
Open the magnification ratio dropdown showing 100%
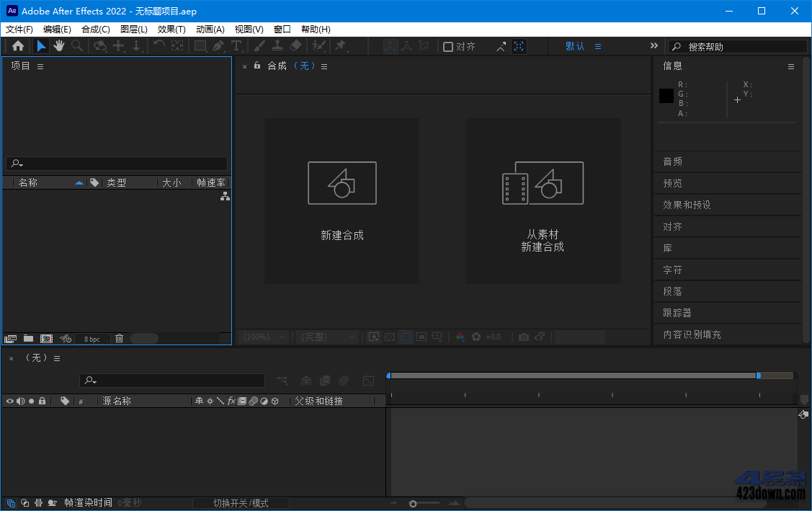point(264,337)
